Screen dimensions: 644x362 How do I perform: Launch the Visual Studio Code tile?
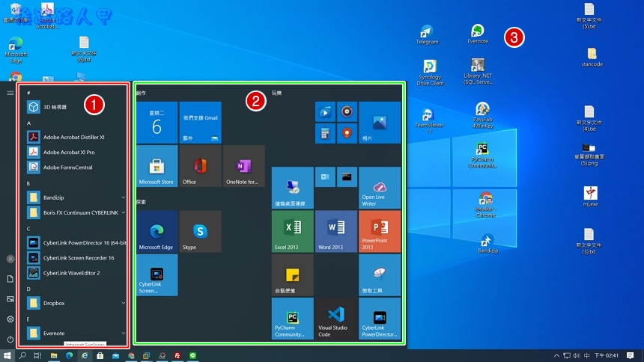(x=336, y=319)
